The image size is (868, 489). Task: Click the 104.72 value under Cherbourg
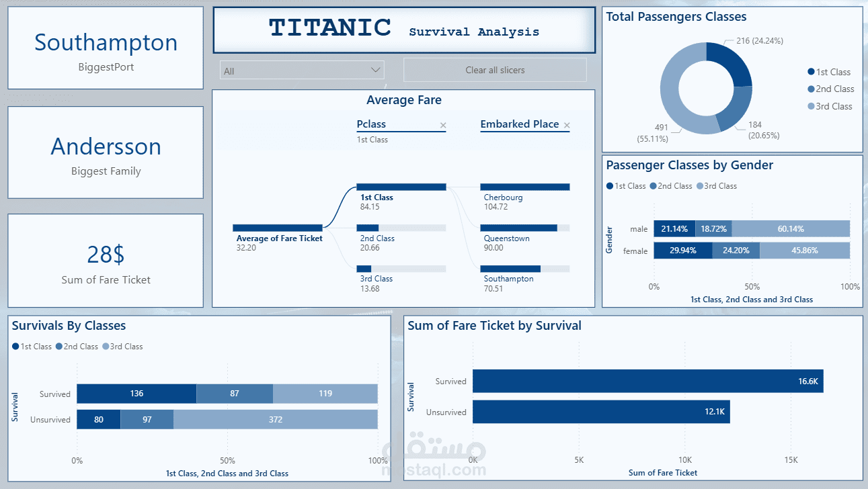tap(496, 207)
